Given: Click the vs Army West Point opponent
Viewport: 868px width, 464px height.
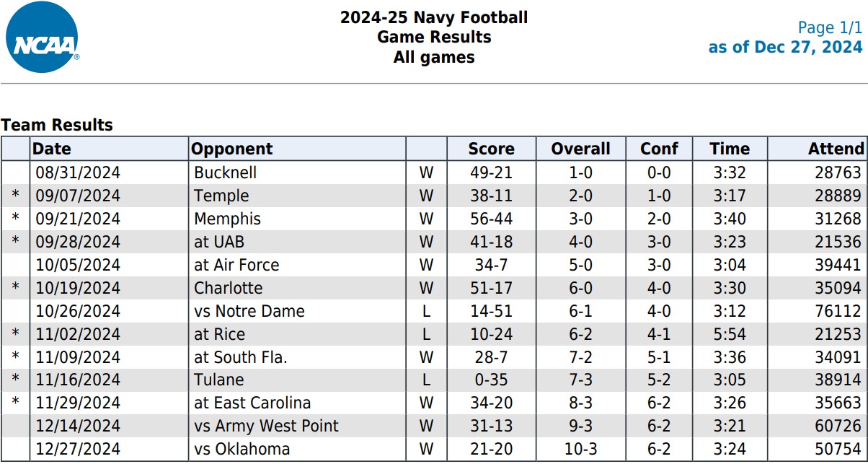Looking at the screenshot, I should click(x=266, y=426).
